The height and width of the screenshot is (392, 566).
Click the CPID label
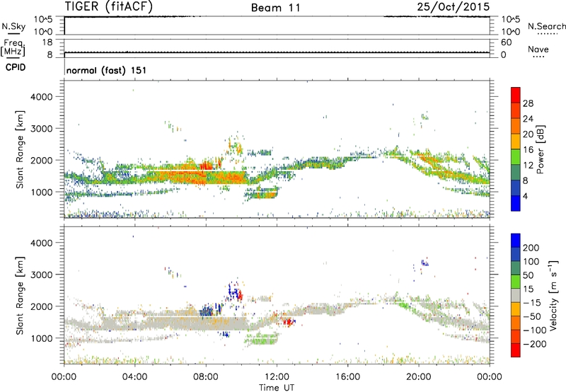coord(16,67)
